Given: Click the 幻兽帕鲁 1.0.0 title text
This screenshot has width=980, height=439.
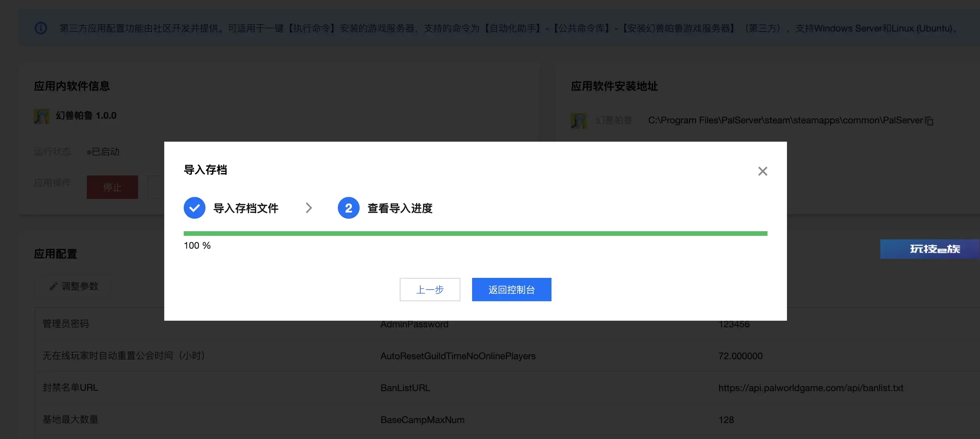Looking at the screenshot, I should click(x=86, y=116).
